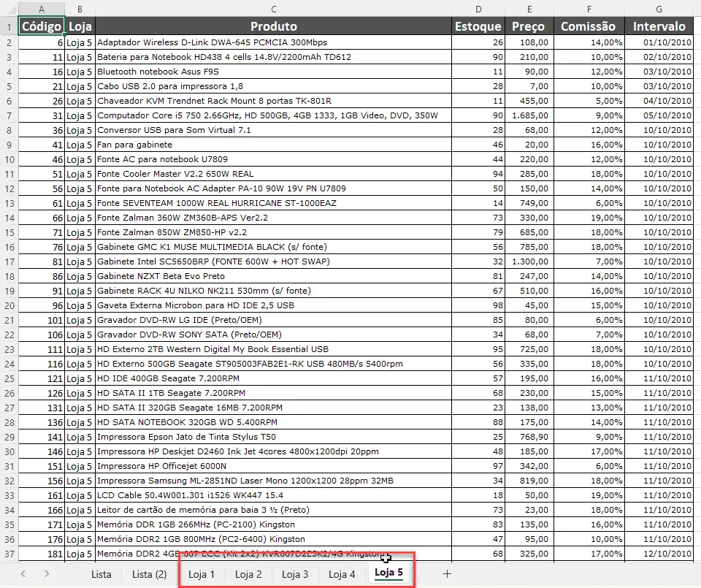The width and height of the screenshot is (701, 588).
Task: Select row 17 header
Action: 9,261
